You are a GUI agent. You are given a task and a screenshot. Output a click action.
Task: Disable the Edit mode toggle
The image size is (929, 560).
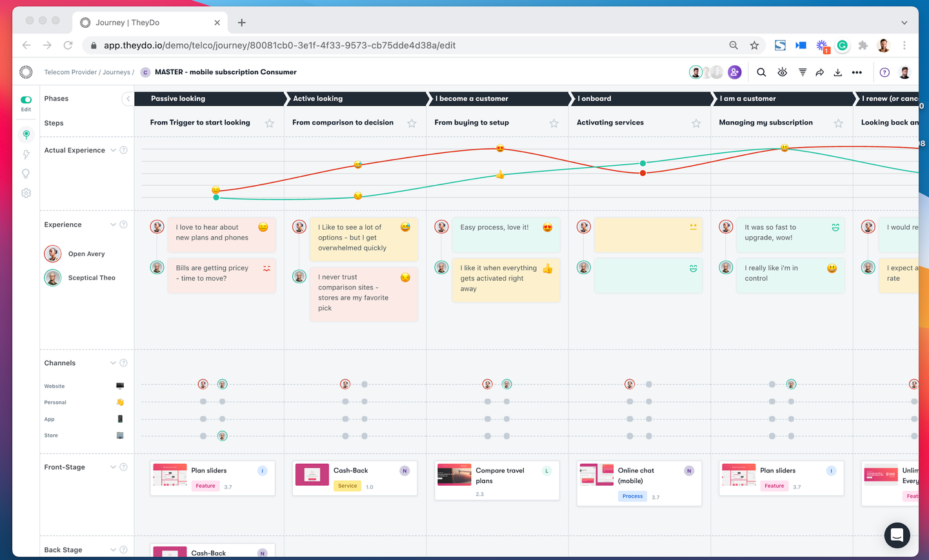point(25,99)
